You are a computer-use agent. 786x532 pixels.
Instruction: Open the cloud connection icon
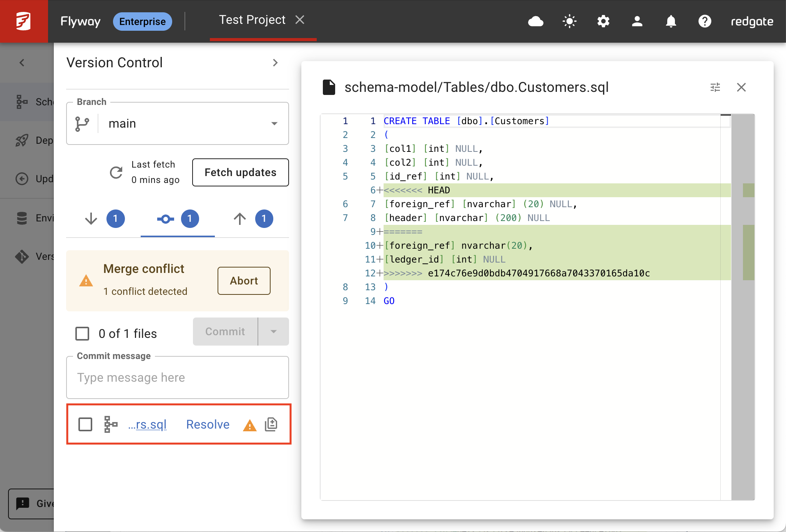535,21
